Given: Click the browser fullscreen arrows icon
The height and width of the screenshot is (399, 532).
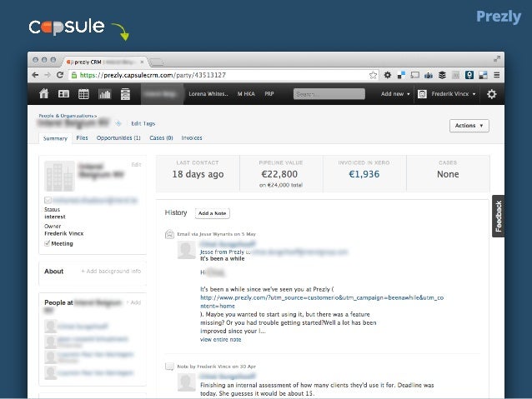Looking at the screenshot, I should (x=497, y=58).
